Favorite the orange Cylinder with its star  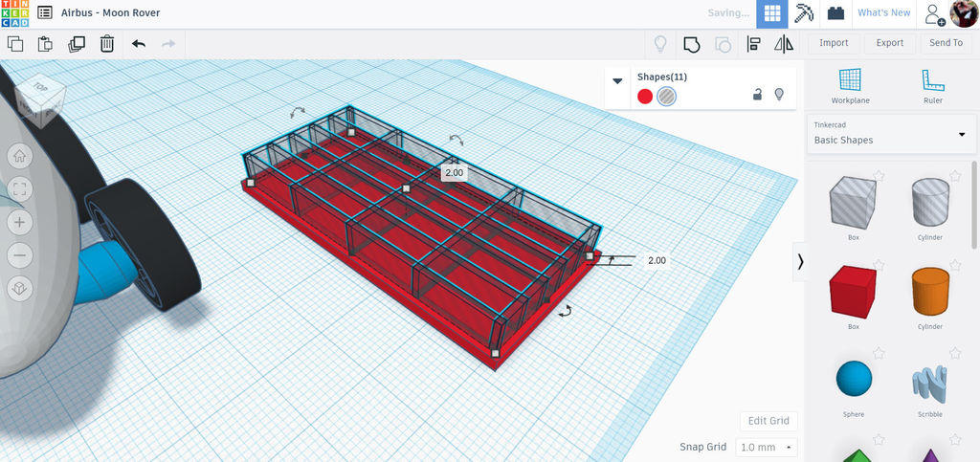955,265
